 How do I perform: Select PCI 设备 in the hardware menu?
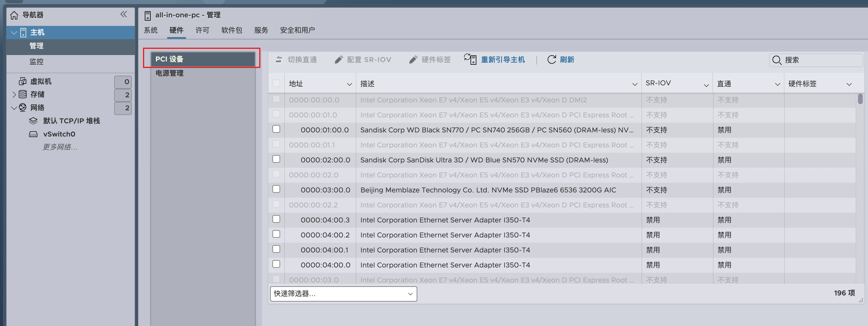[202, 59]
